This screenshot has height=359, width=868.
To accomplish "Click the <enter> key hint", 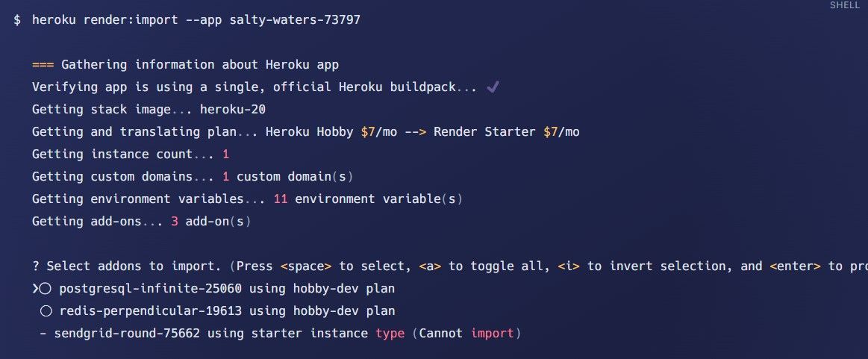I will click(x=795, y=266).
